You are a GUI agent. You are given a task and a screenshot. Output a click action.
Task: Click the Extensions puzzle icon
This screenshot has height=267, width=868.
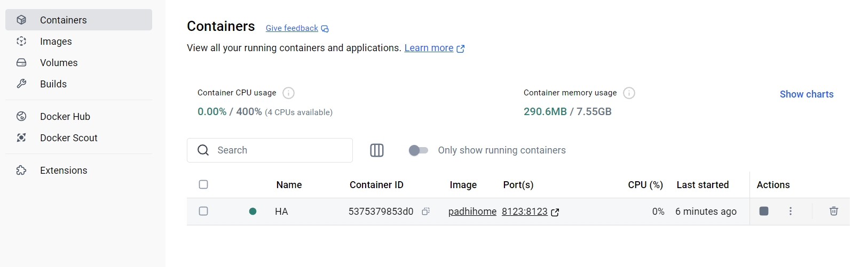click(21, 170)
